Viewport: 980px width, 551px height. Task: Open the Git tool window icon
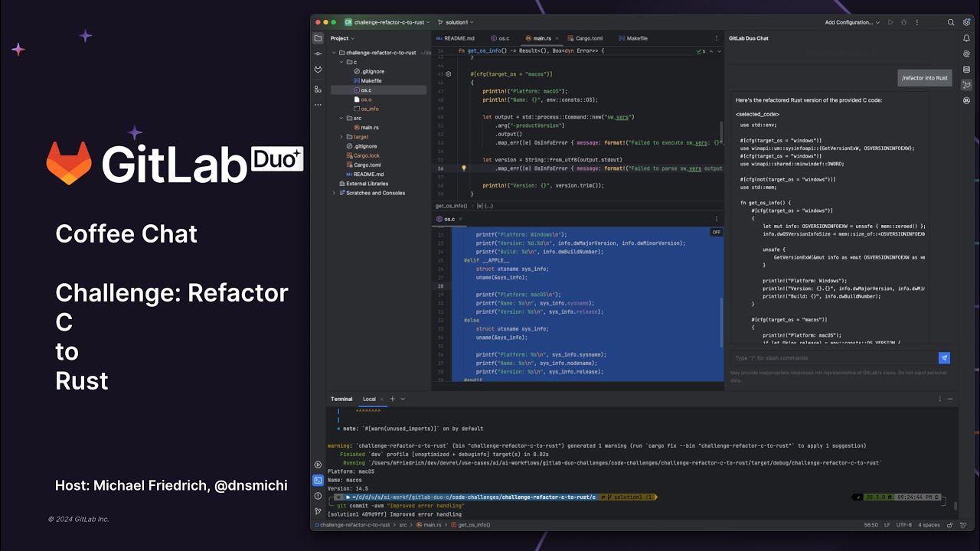coord(318,511)
